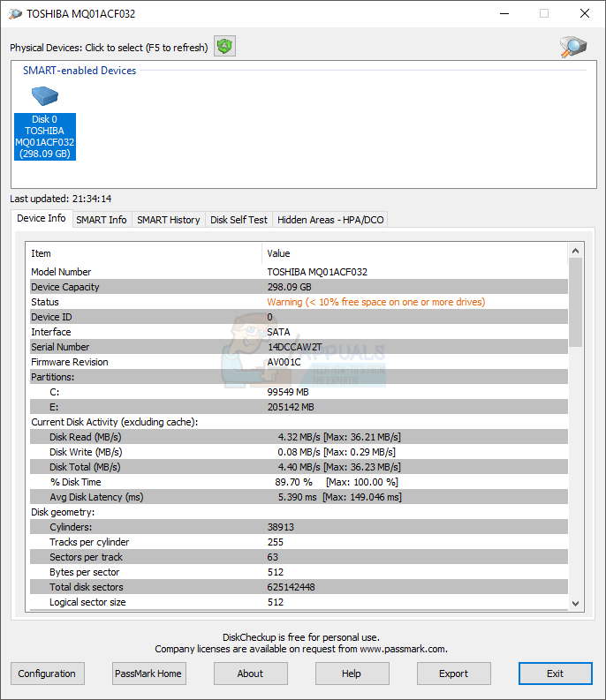This screenshot has width=606, height=700.
Task: Select the % Disk Time row
Action: (x=299, y=482)
